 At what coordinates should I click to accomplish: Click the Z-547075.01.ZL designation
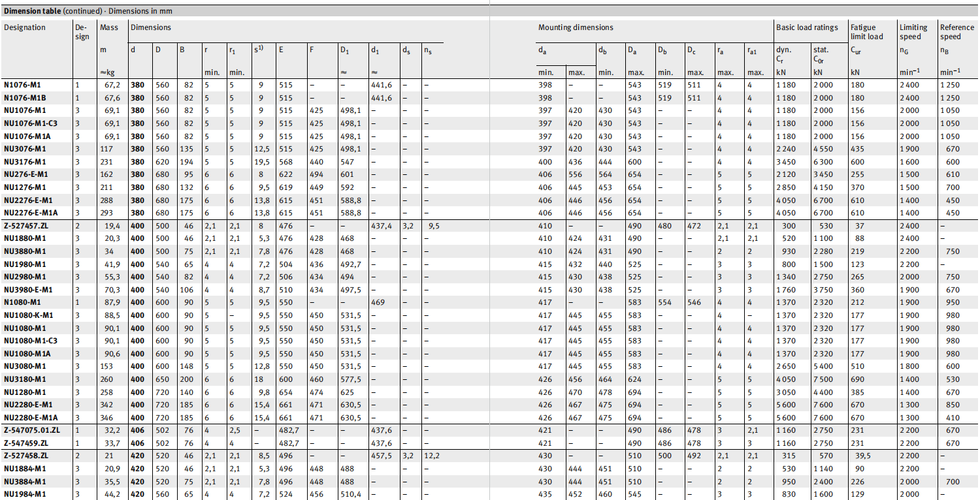(33, 430)
